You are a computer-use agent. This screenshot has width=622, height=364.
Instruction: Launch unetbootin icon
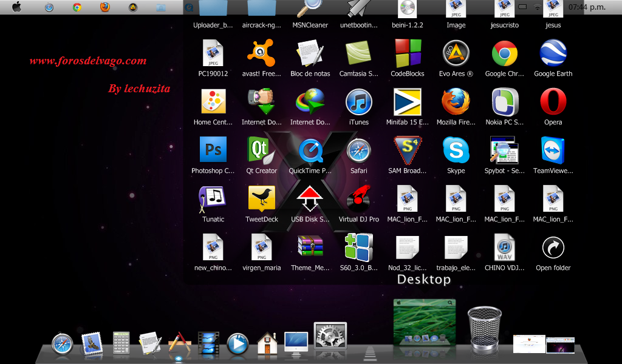(x=358, y=8)
